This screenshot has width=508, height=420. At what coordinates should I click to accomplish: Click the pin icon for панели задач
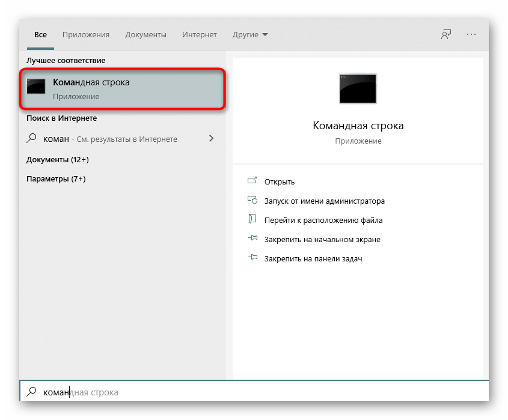pyautogui.click(x=252, y=258)
